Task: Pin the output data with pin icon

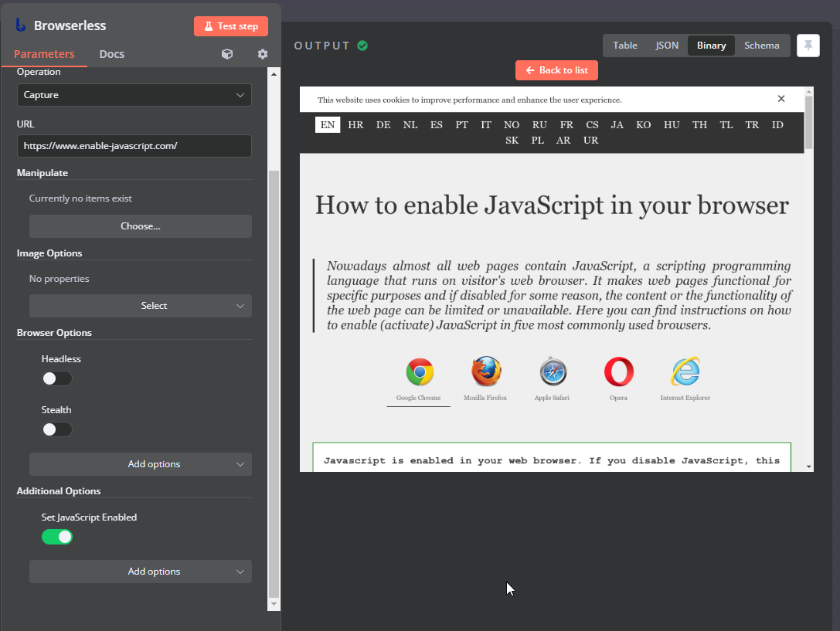Action: (x=808, y=46)
